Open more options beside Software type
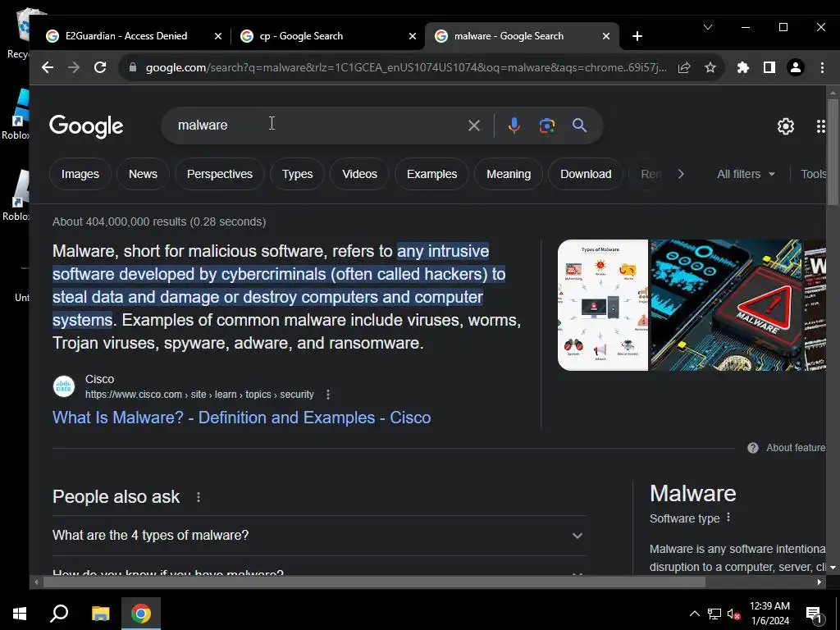 [x=728, y=518]
